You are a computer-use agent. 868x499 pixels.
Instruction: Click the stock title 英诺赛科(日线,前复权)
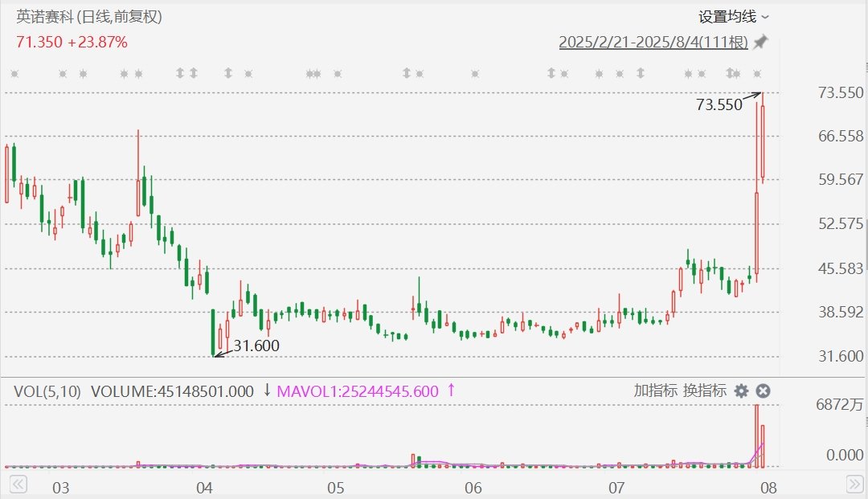point(89,17)
